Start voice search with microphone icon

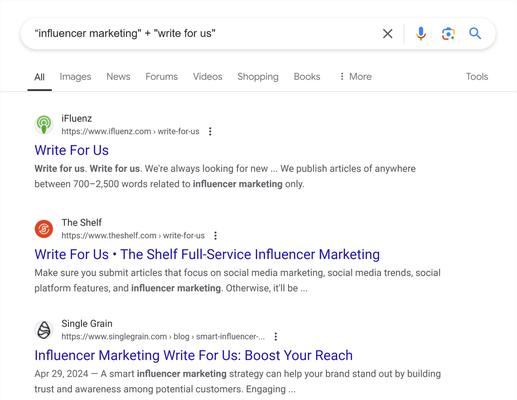421,34
